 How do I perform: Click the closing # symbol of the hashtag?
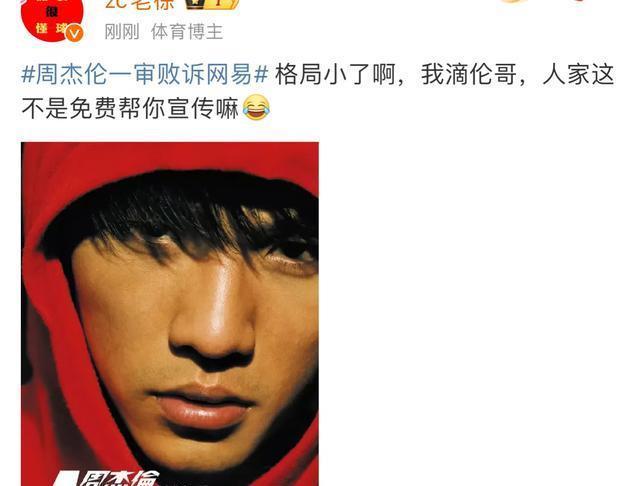coord(261,75)
